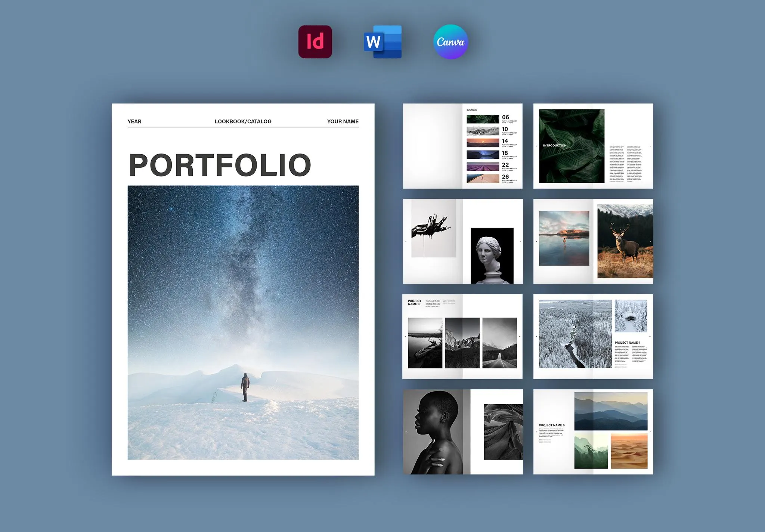Open the portfolio cover page preview

(243, 289)
